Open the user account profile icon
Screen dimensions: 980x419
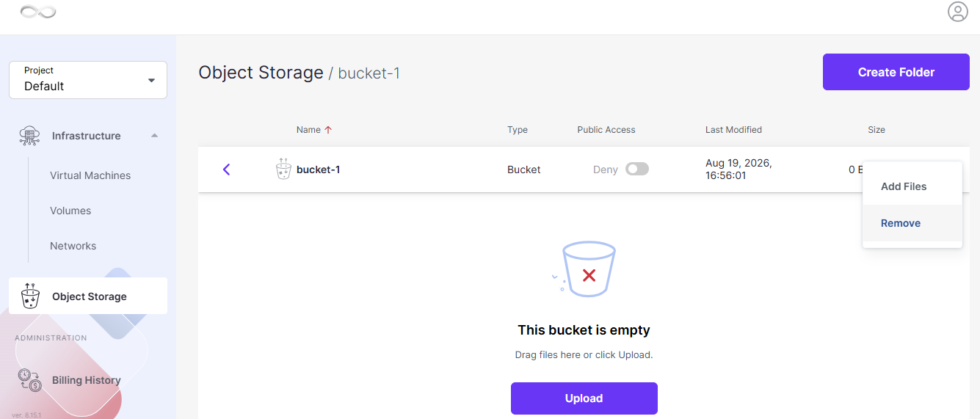957,12
